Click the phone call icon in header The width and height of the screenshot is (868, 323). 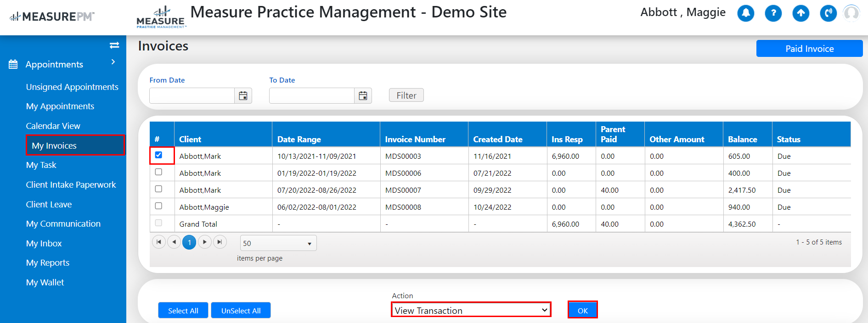coord(829,13)
